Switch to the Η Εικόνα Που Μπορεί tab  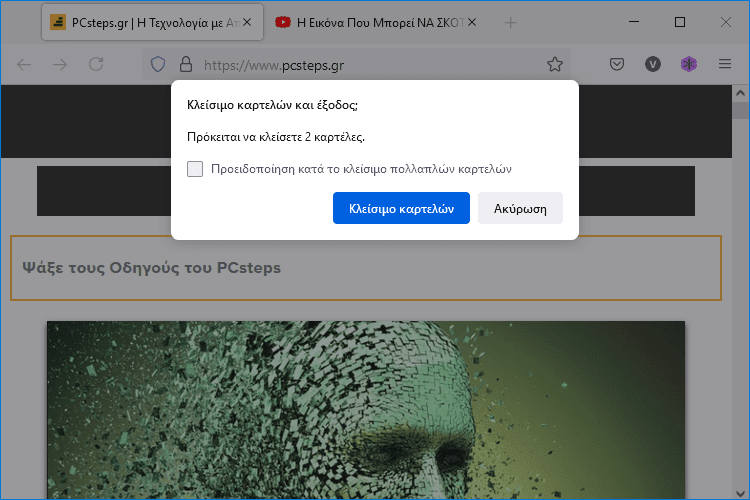coord(375,22)
